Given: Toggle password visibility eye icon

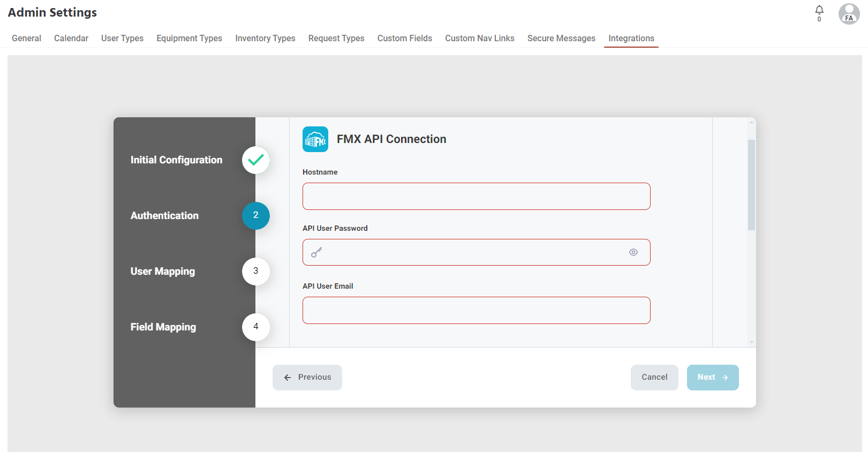Looking at the screenshot, I should tap(633, 252).
